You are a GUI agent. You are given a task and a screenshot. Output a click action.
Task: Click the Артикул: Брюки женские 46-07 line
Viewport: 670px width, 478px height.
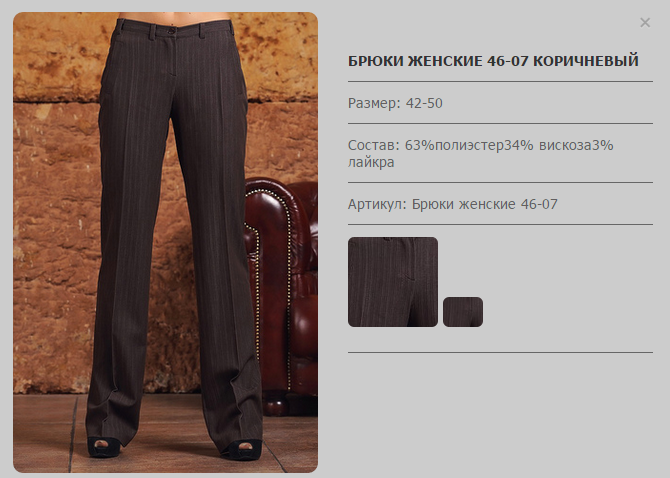[453, 204]
